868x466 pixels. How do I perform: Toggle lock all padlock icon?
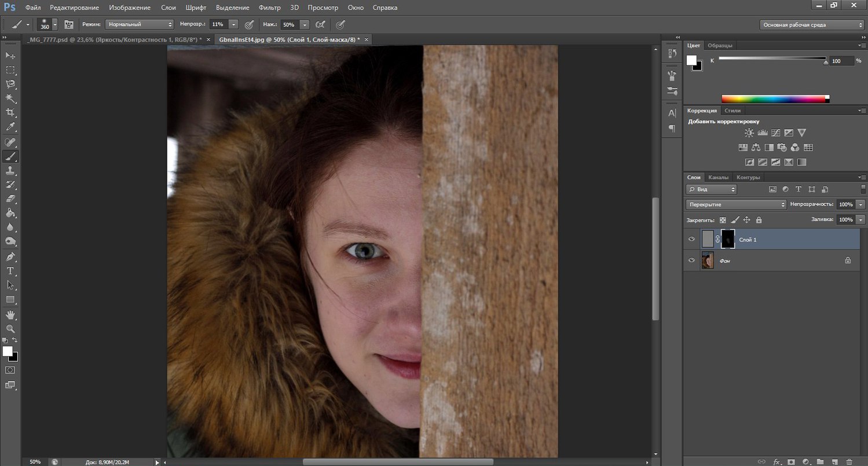[x=759, y=220]
